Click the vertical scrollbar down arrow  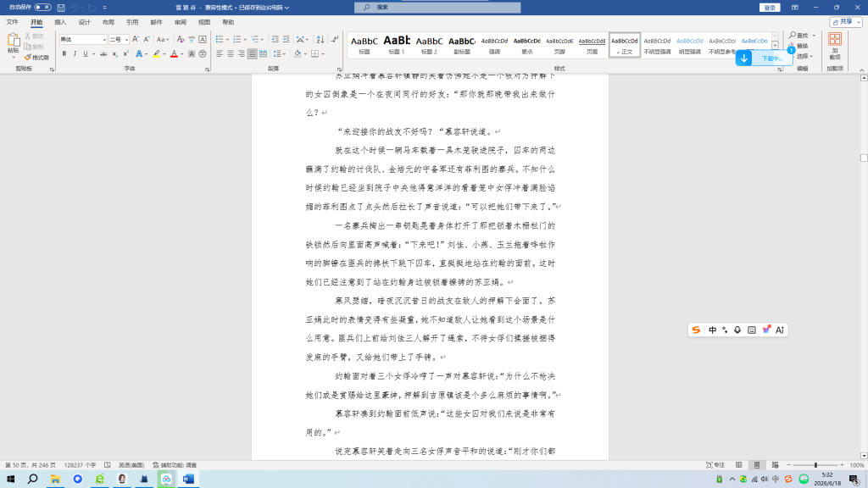coord(864,456)
